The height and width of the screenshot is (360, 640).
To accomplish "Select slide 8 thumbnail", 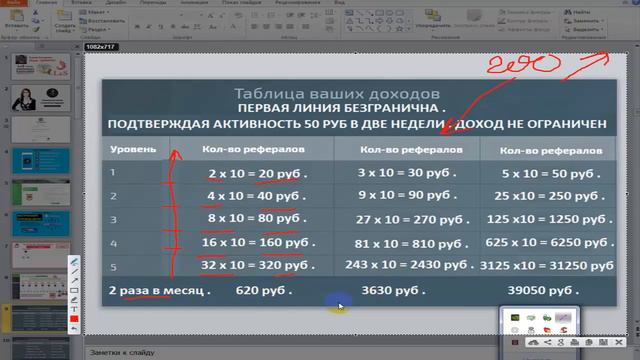I will click(40, 287).
